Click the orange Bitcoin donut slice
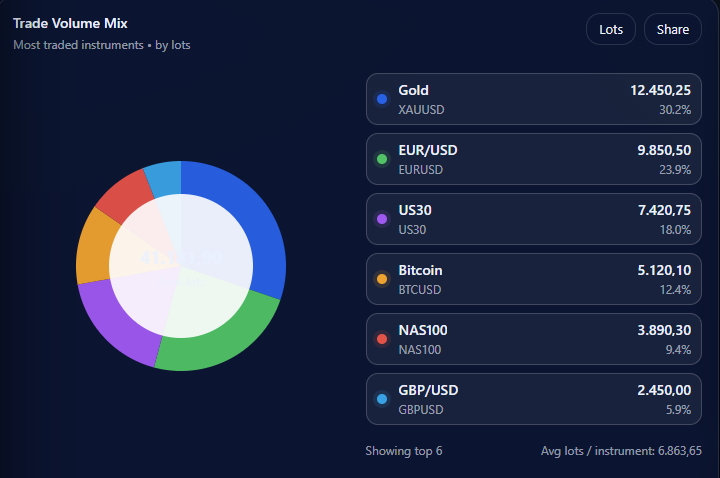 pyautogui.click(x=94, y=245)
